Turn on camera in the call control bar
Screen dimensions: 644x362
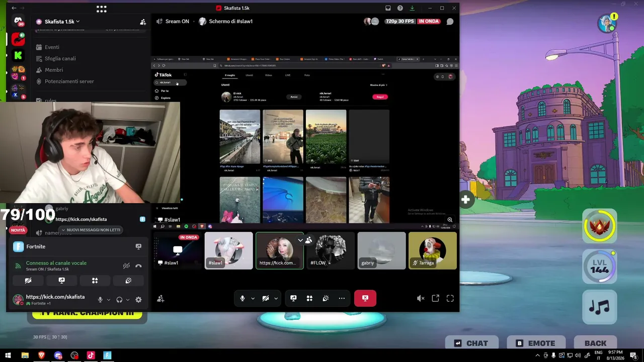click(x=265, y=298)
